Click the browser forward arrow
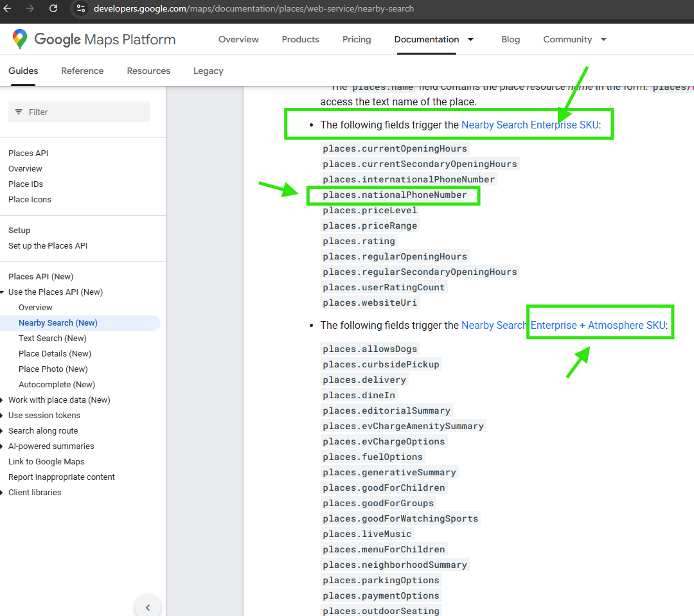 pyautogui.click(x=30, y=8)
